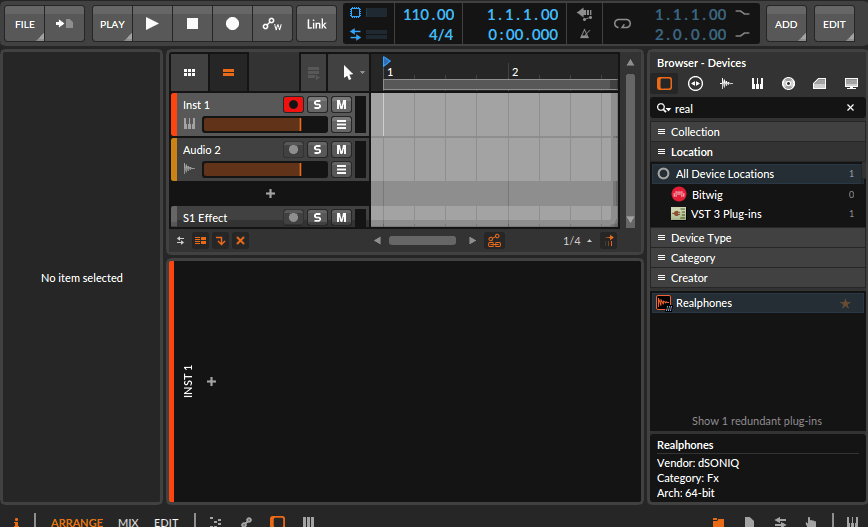
Task: Collapse the Location filter section
Action: [757, 152]
